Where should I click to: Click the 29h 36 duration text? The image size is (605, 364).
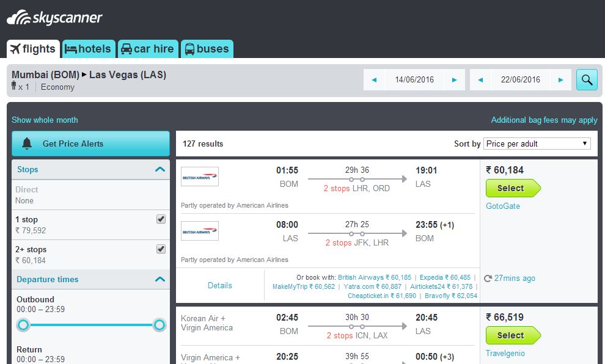click(x=357, y=170)
